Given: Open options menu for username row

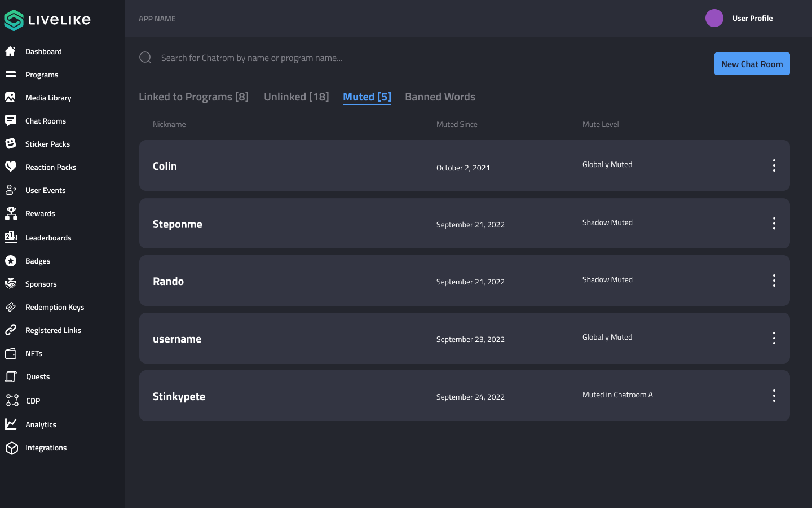Looking at the screenshot, I should click(x=774, y=338).
